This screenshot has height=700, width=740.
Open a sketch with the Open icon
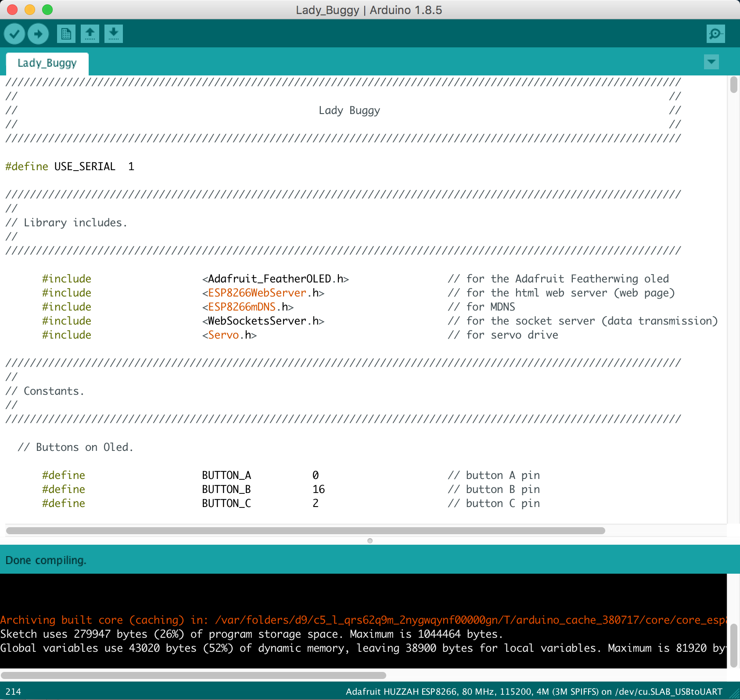(90, 34)
